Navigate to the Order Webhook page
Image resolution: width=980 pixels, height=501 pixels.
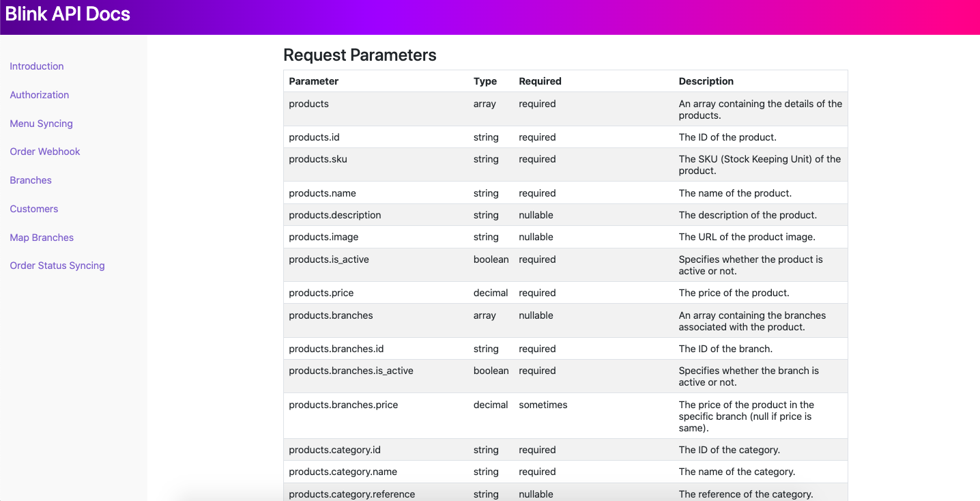tap(45, 152)
